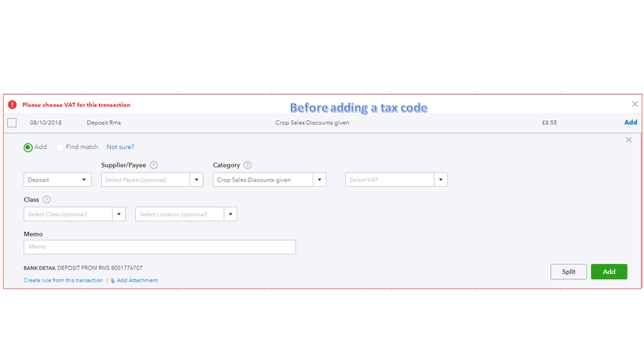Click into the Memo text field
Screen dimensions: 644x362
tap(159, 247)
